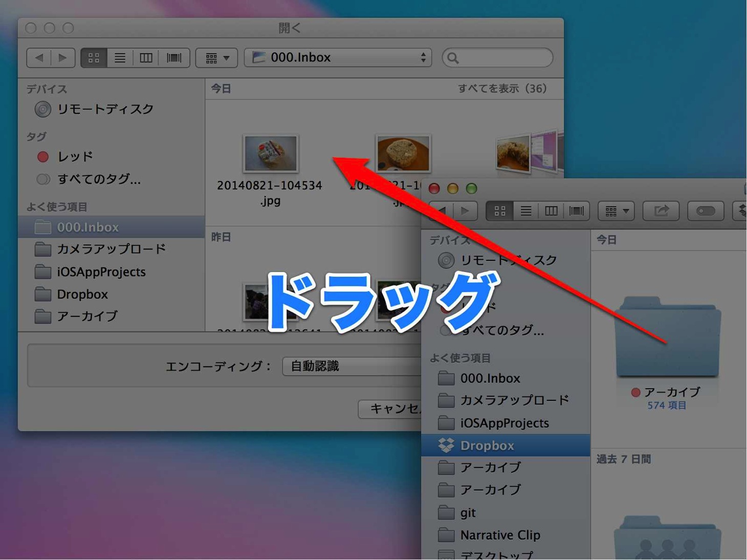Open the エンコーディング dropdown showing 自動認識
The width and height of the screenshot is (747, 560).
[x=351, y=366]
